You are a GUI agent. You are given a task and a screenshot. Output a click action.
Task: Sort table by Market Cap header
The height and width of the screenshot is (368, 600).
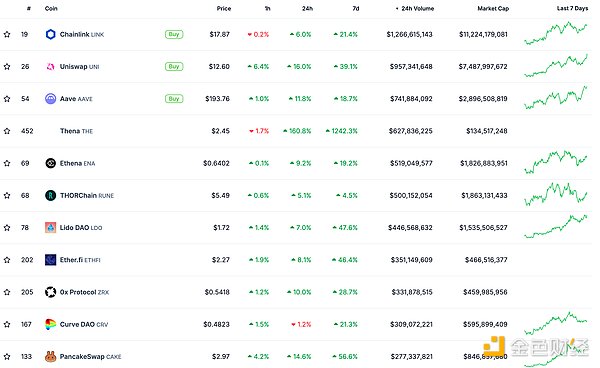pyautogui.click(x=493, y=8)
